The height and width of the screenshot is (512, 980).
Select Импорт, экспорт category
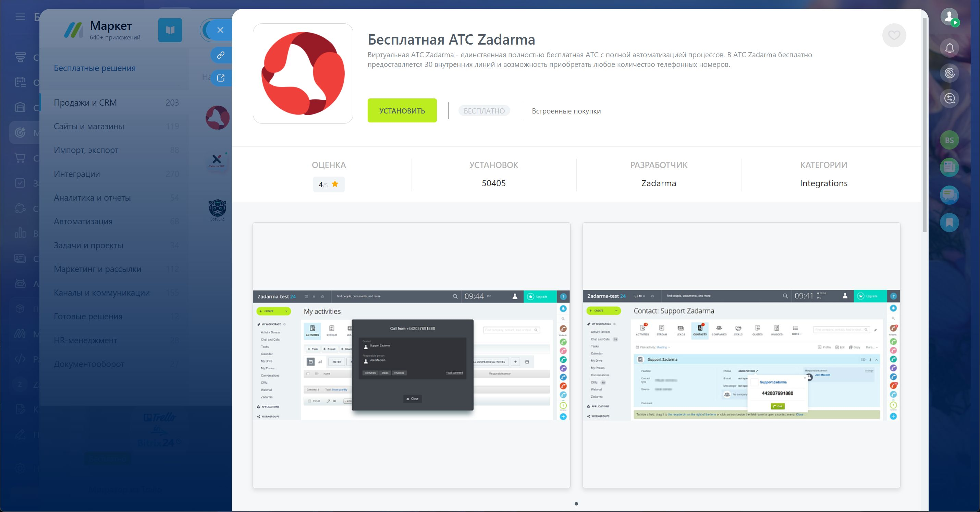click(116, 150)
